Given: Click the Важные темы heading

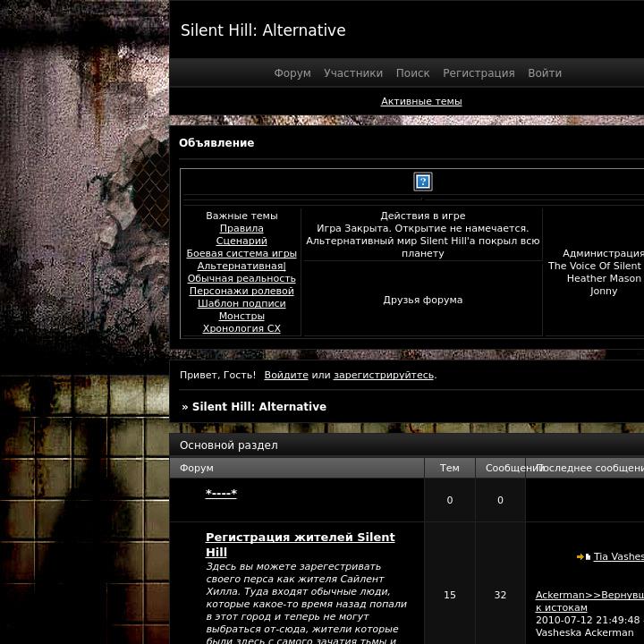Looking at the screenshot, I should (x=241, y=216).
